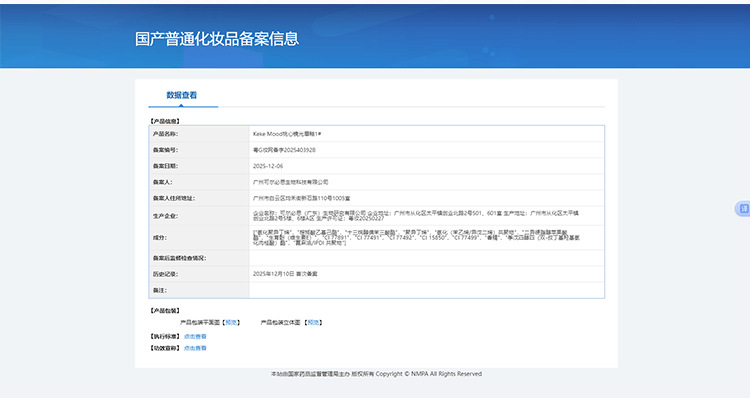Click the 产品包装平面图 label
The height and width of the screenshot is (398, 750).
200,323
